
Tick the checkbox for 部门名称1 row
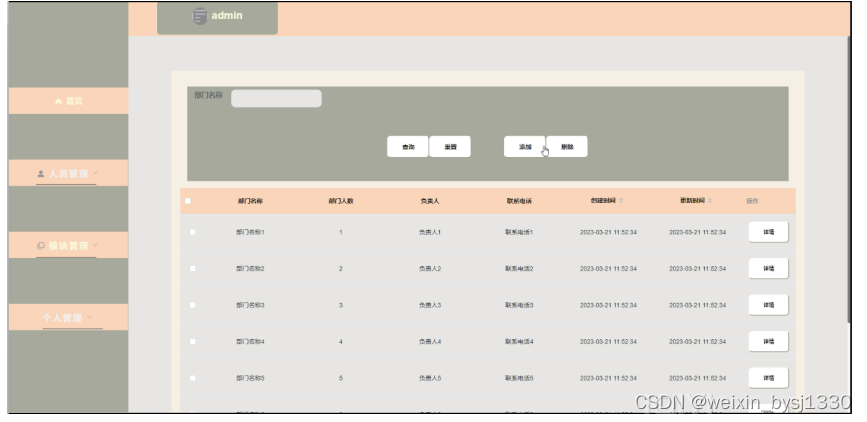192,232
